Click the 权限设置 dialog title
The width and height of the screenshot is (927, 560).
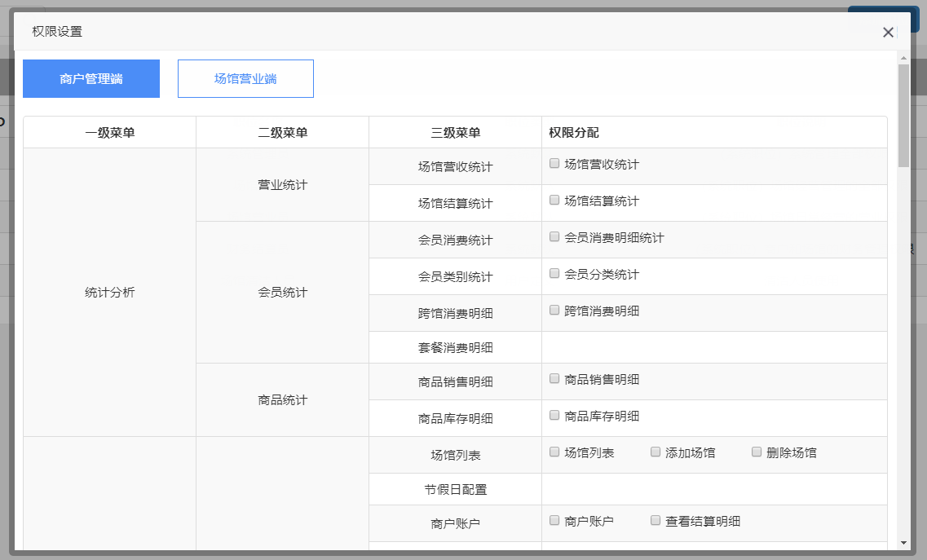pos(57,31)
